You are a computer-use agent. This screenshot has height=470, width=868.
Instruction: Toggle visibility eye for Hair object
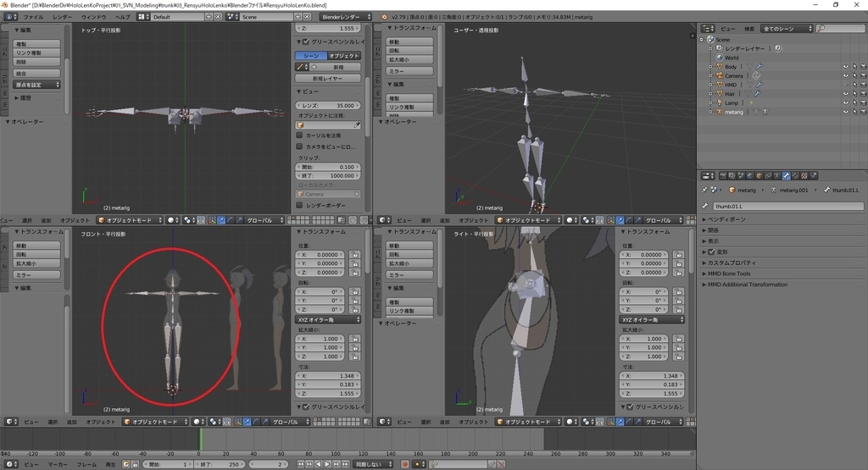coord(846,93)
